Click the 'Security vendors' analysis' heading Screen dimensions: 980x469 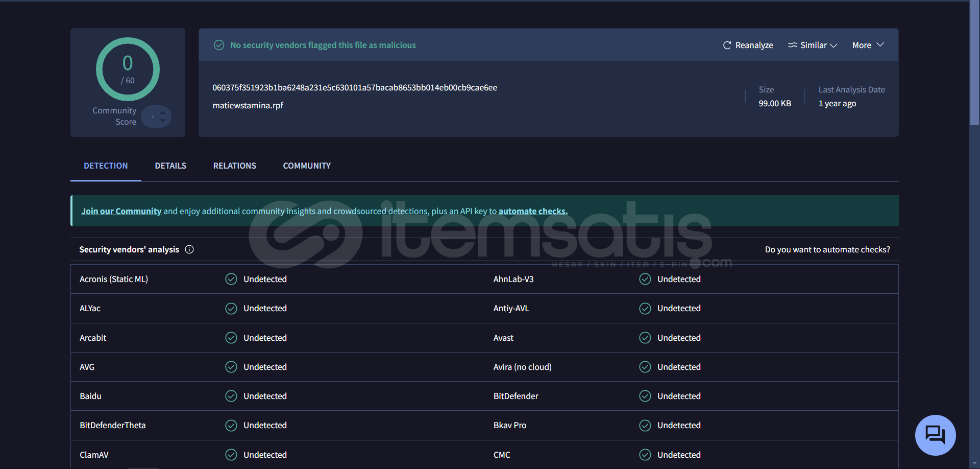(x=129, y=249)
